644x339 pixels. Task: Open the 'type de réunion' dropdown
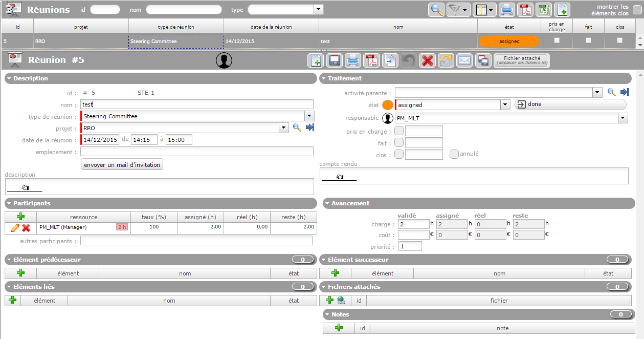[x=309, y=116]
